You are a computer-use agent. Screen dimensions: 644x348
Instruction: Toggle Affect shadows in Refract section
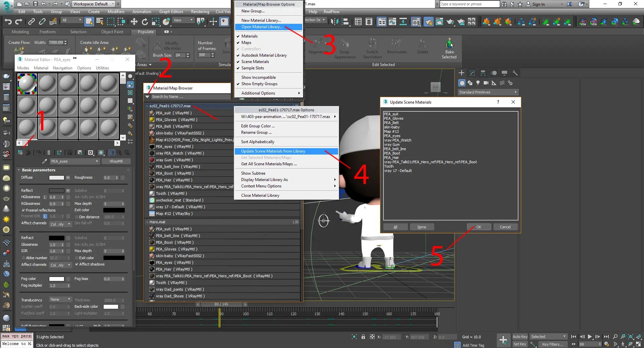click(x=77, y=265)
